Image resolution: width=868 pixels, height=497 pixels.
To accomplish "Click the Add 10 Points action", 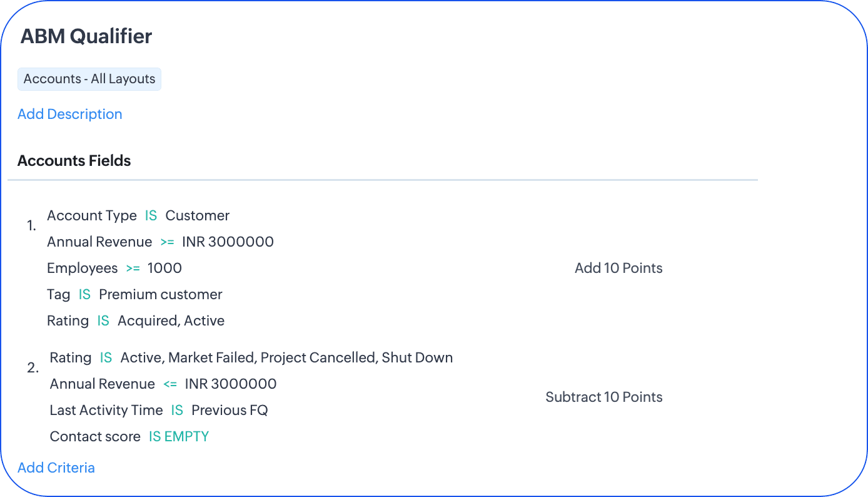I will click(x=618, y=268).
